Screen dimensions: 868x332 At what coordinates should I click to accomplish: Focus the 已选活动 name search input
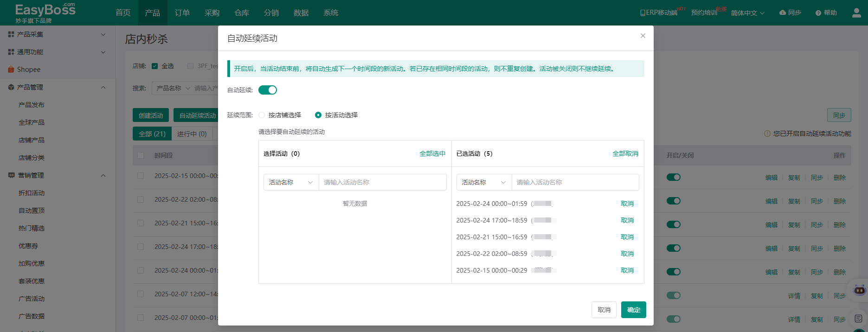(x=575, y=182)
